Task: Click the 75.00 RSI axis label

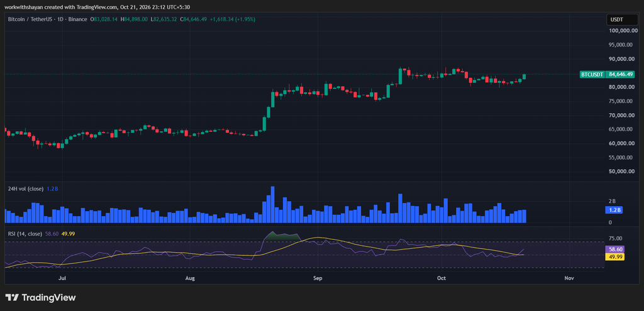Action: tap(615, 238)
